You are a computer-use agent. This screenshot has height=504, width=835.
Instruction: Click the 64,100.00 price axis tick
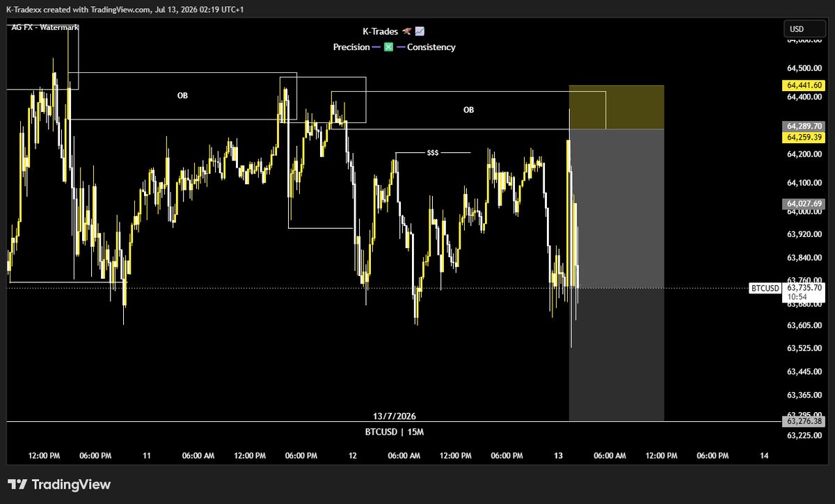pyautogui.click(x=804, y=184)
